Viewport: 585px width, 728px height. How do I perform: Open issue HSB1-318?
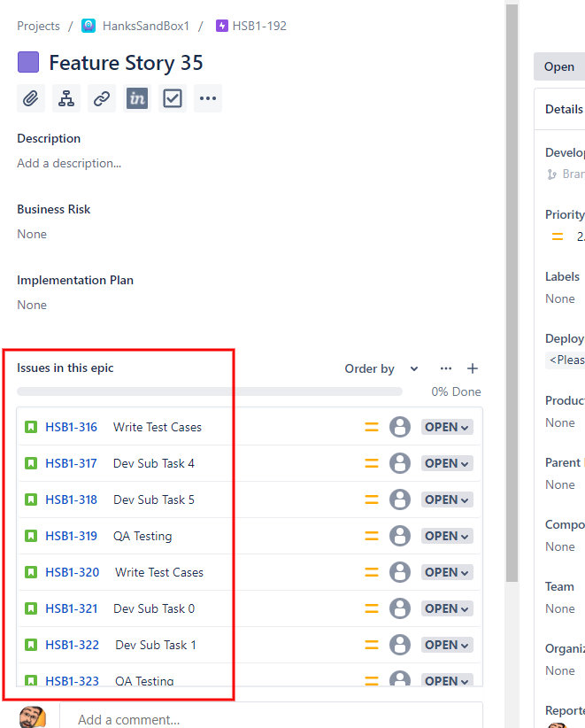click(x=72, y=500)
